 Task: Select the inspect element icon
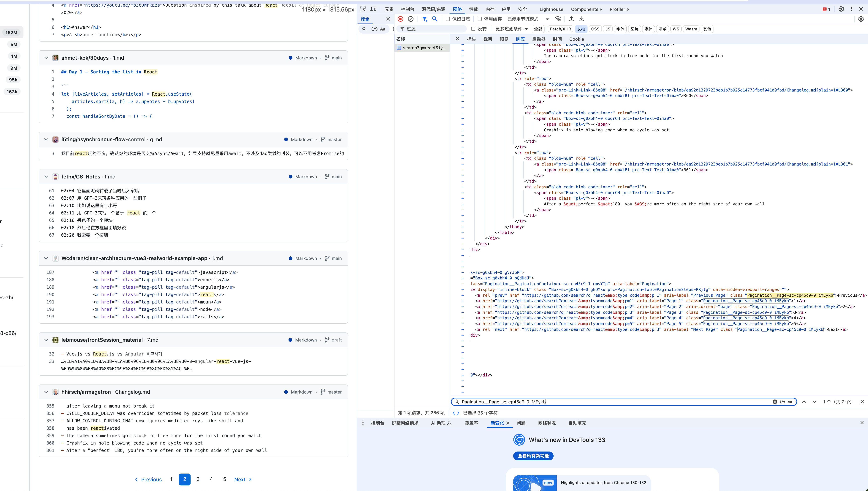click(363, 9)
